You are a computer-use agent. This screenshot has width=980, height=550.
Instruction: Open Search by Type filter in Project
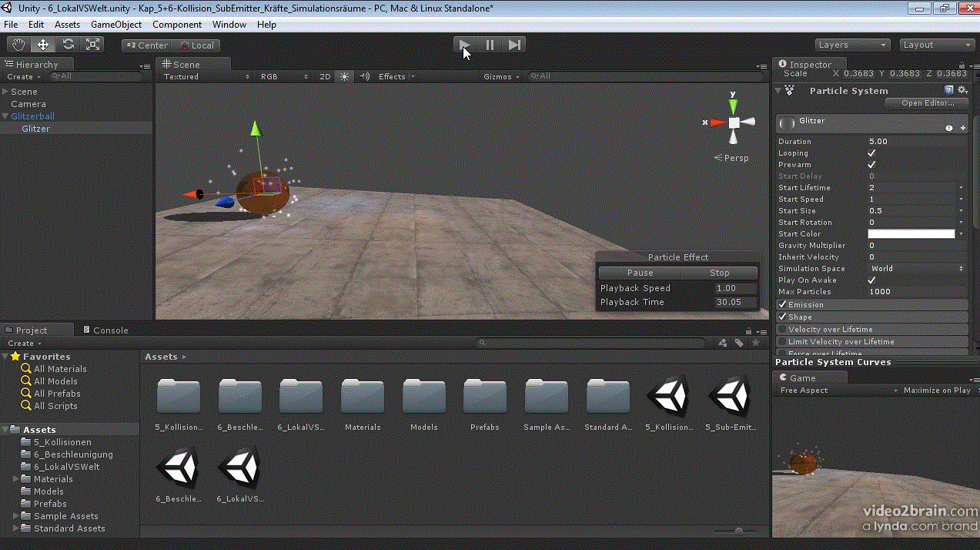723,343
